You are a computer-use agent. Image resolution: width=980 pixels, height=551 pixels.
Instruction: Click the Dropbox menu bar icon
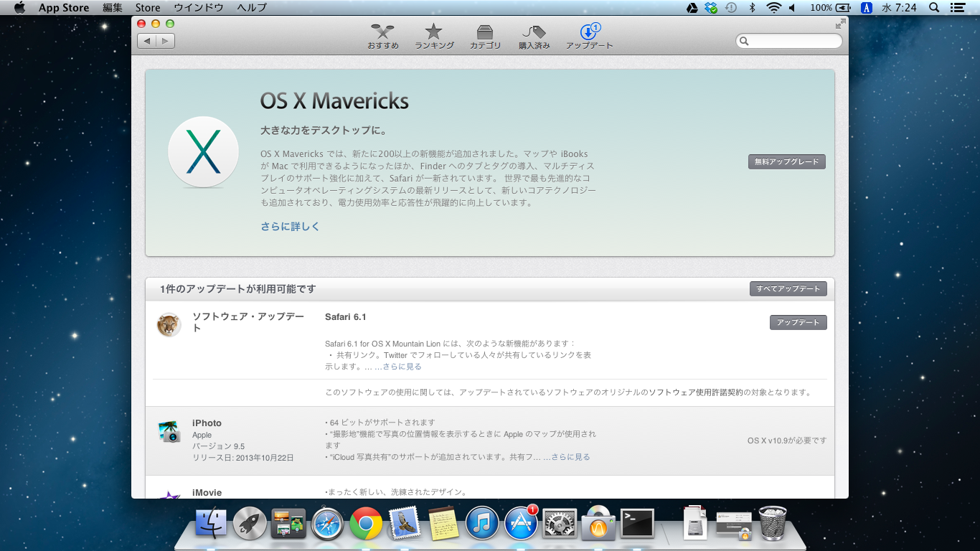pyautogui.click(x=711, y=8)
